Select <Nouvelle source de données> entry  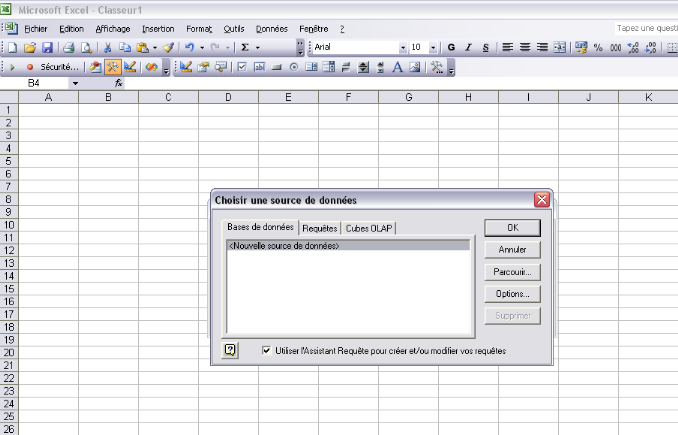coord(348,246)
